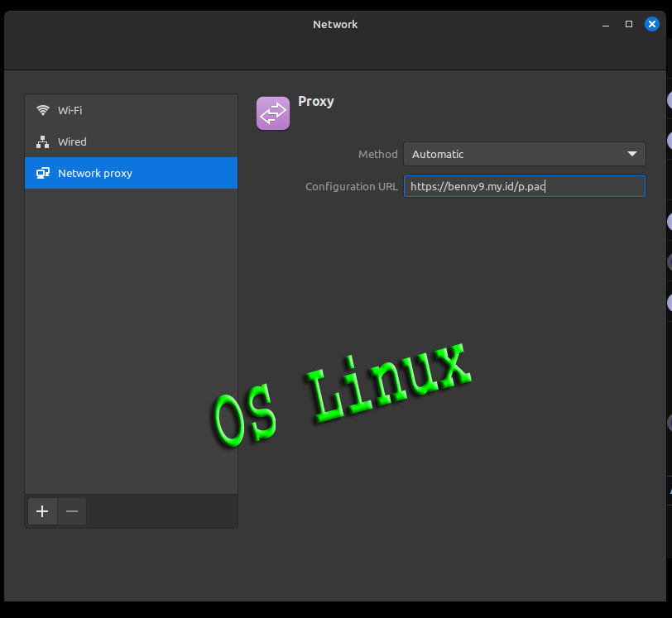Click the purple Proxy arrows icon
The image size is (672, 618).
[273, 113]
